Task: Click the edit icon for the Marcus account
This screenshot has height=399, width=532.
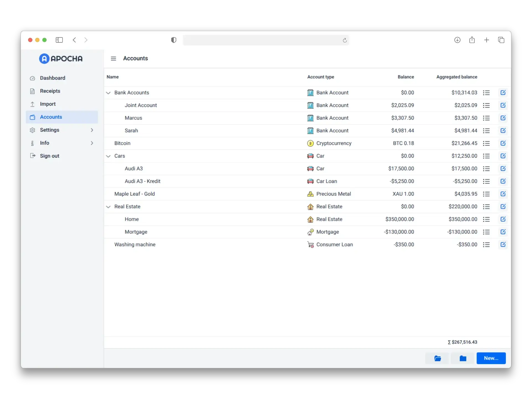Action: click(503, 118)
